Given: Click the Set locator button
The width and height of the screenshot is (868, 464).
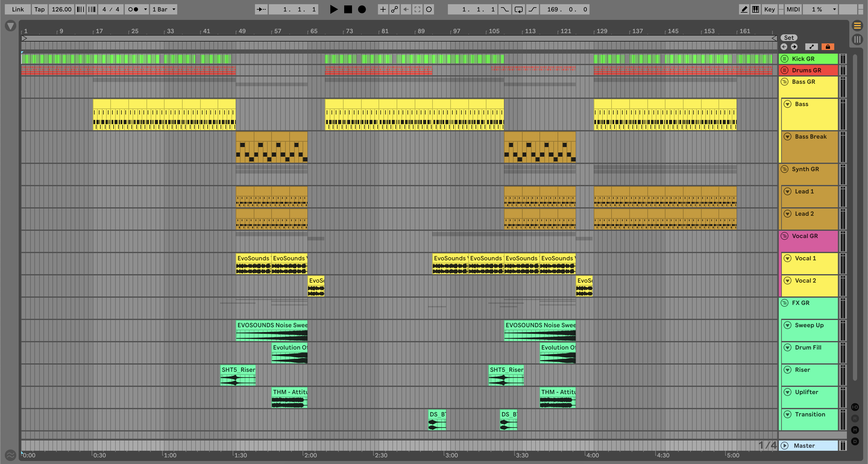Looking at the screenshot, I should (x=789, y=38).
